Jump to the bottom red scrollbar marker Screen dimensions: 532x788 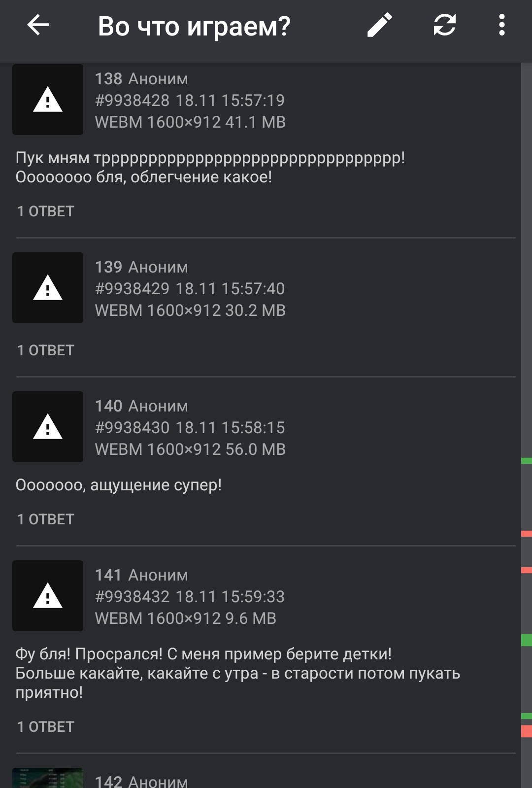[527, 731]
